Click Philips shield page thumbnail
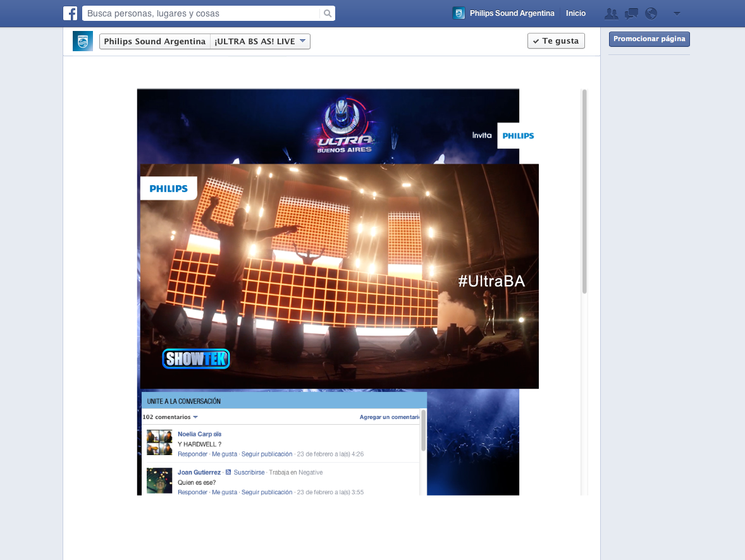Image resolution: width=745 pixels, height=560 pixels. 83,41
